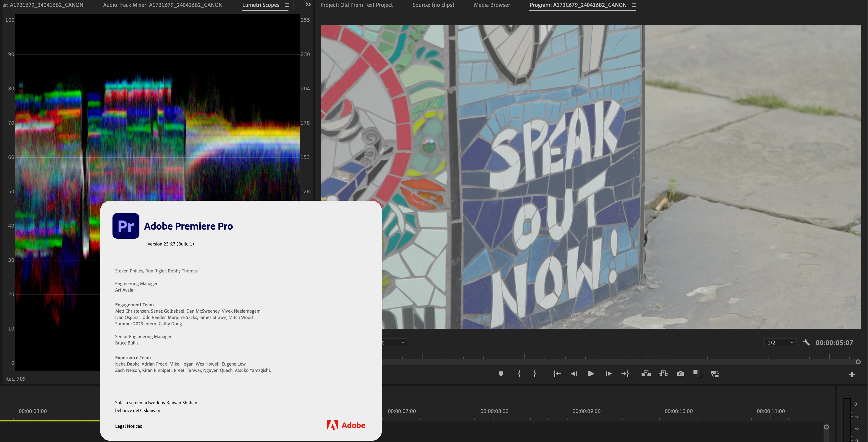This screenshot has width=868, height=442.
Task: Open the button editor plus icon
Action: point(852,375)
